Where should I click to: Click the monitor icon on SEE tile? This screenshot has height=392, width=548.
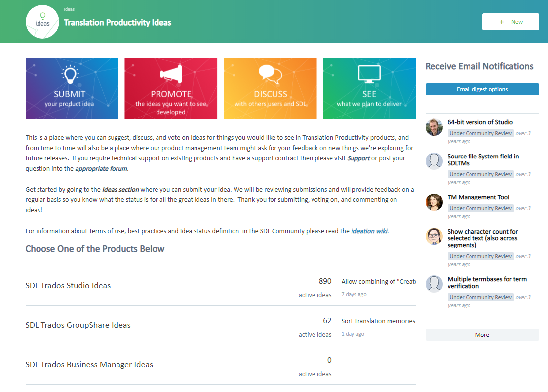coord(369,74)
